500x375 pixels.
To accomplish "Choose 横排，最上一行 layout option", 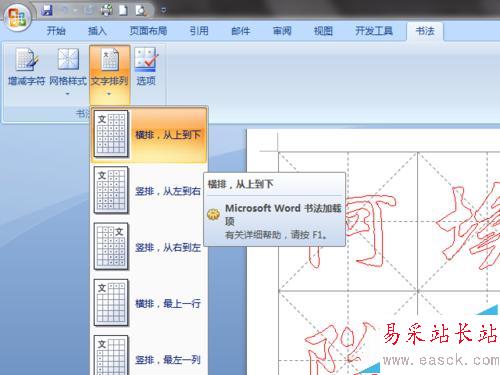I will pyautogui.click(x=149, y=303).
